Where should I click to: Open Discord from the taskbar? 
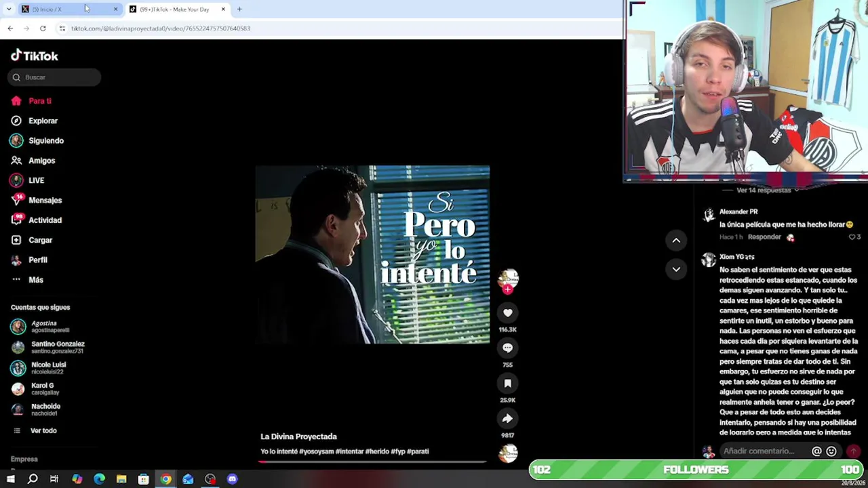pyautogui.click(x=233, y=479)
